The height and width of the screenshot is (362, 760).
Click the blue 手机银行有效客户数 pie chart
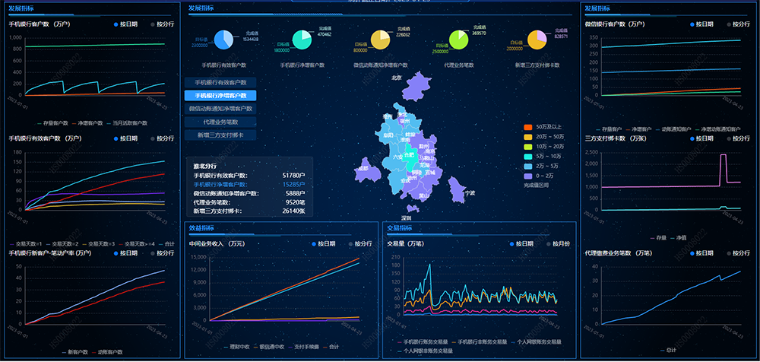click(x=223, y=40)
